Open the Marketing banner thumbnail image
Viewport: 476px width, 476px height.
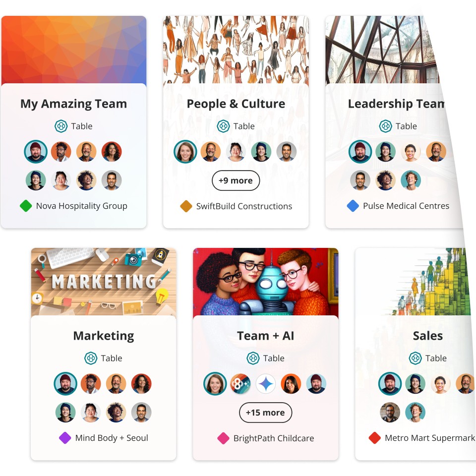click(x=104, y=282)
